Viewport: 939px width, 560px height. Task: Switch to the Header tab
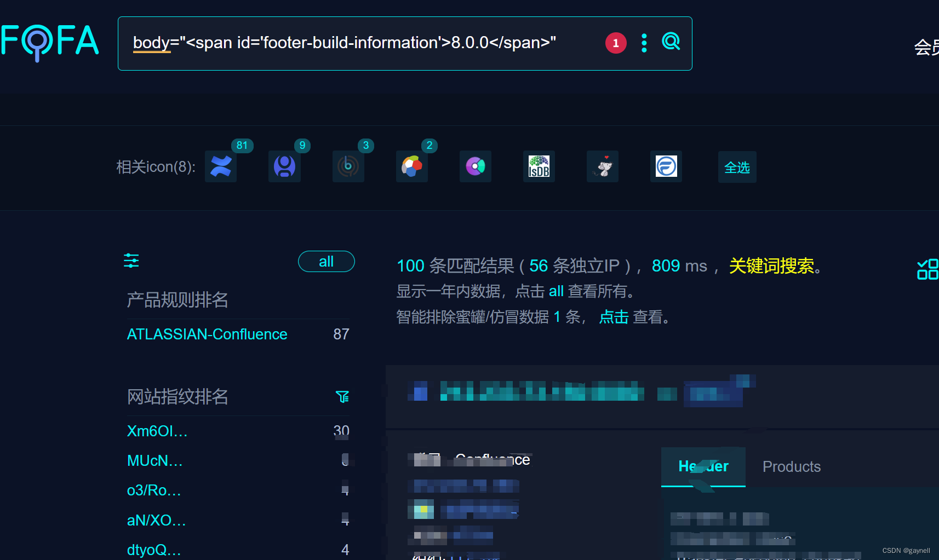point(703,466)
